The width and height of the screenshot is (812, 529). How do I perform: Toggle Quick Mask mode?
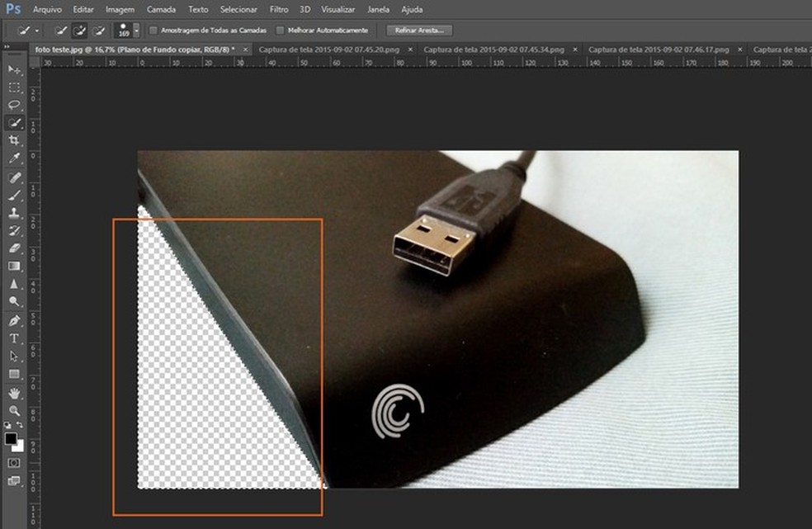click(14, 463)
